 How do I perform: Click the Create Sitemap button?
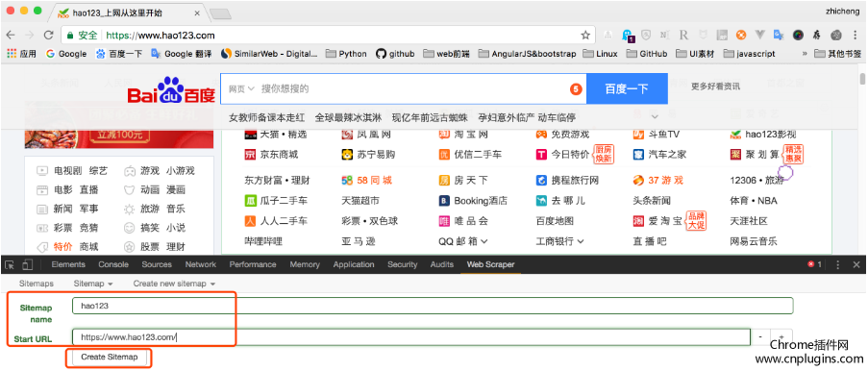109,358
